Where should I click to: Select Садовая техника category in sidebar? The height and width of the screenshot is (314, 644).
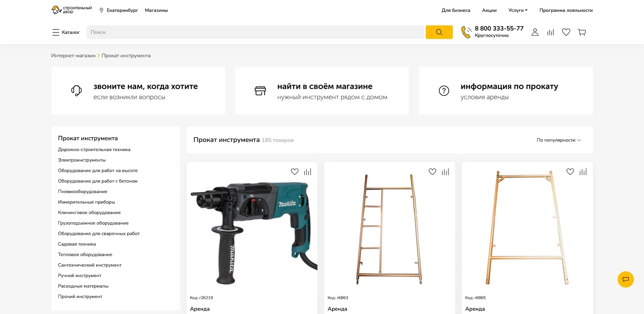(x=77, y=244)
